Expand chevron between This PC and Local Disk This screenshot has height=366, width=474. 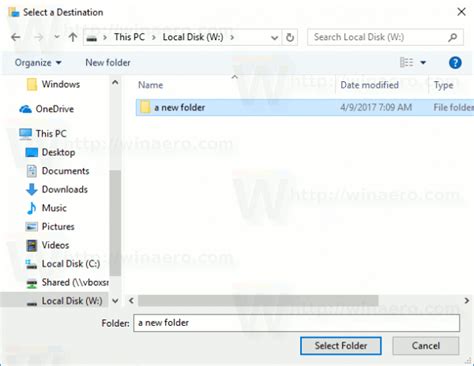tap(154, 37)
